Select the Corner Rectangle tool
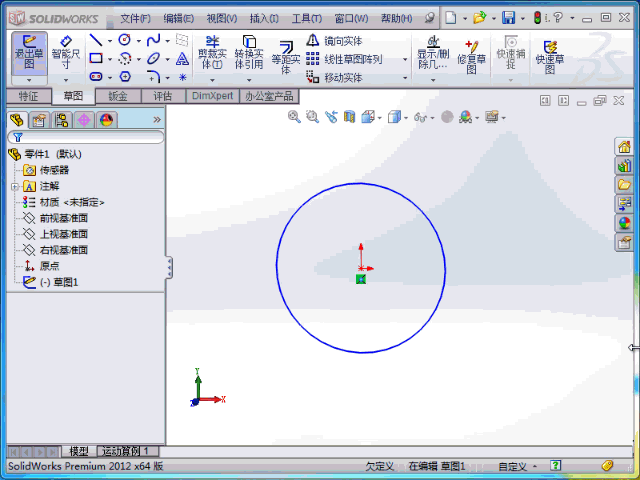 tap(96, 58)
